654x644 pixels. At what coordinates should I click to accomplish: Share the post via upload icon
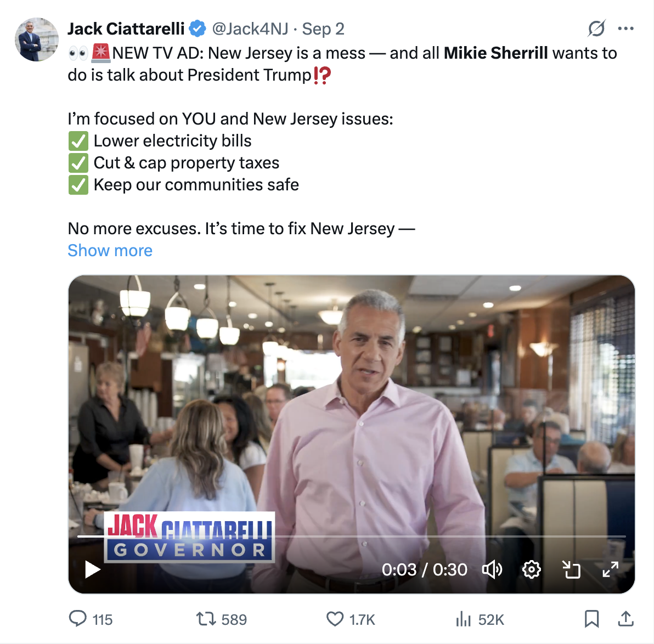[625, 619]
